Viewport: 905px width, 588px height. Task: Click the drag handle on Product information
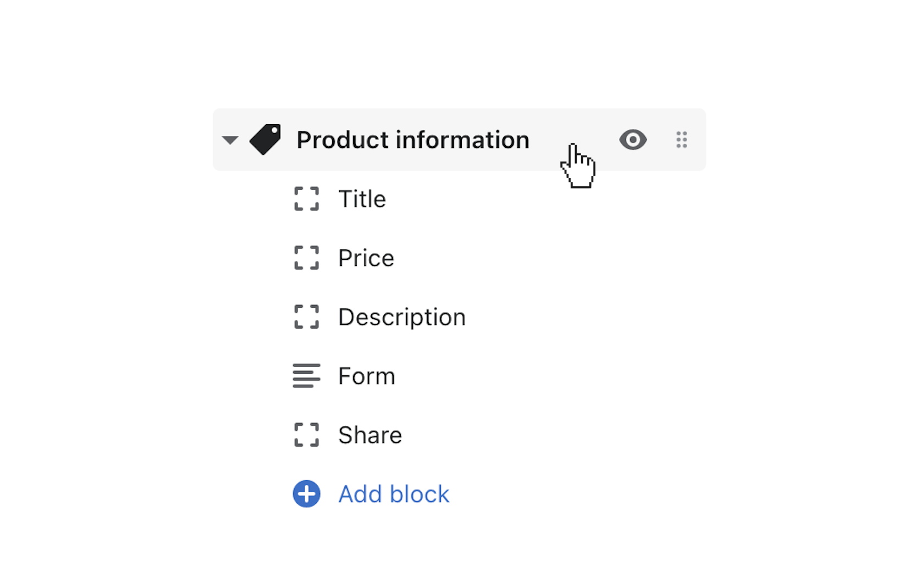682,140
